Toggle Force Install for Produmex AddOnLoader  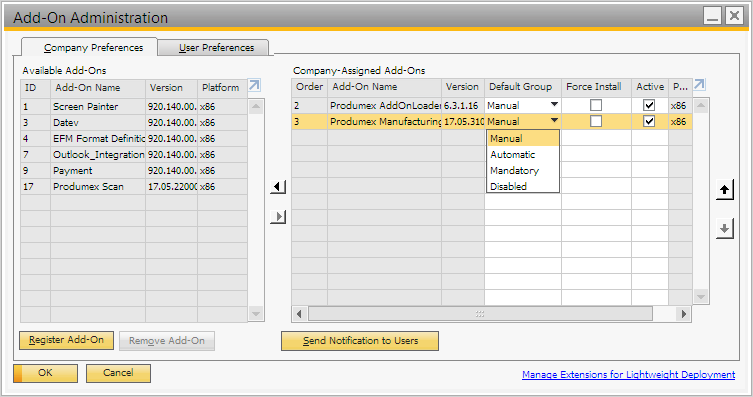coord(596,105)
